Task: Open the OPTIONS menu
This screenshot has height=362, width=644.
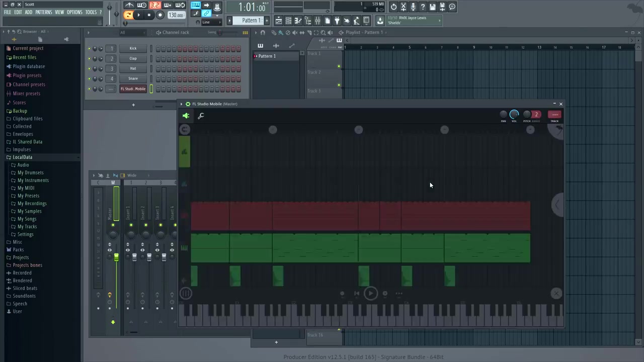Action: coord(74,12)
